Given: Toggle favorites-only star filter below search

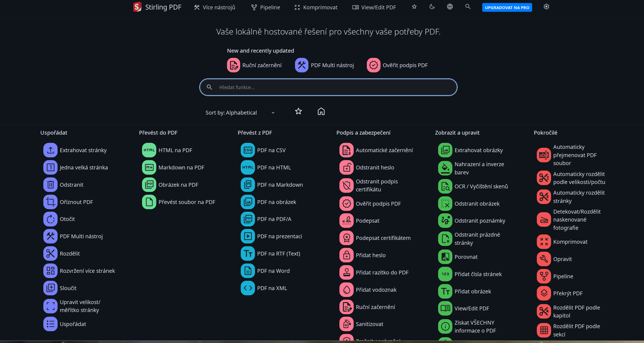Looking at the screenshot, I should (x=298, y=111).
